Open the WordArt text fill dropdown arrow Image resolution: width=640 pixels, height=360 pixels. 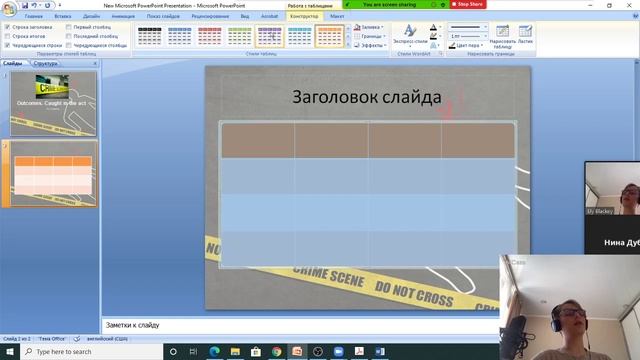(440, 27)
